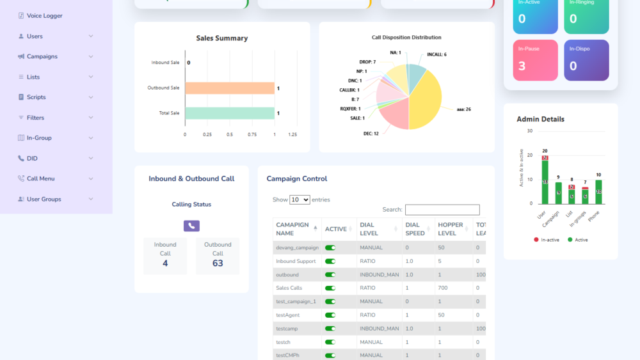
Task: Expand the Call Menu chevron
Action: click(91, 178)
